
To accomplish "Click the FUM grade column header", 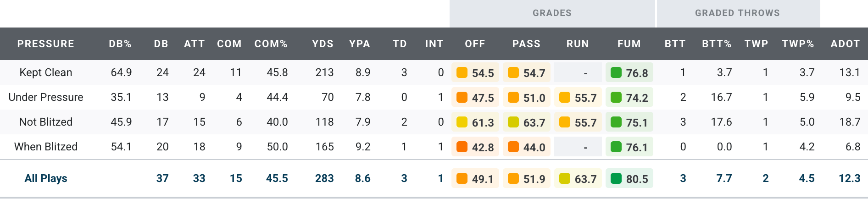I will click(629, 44).
